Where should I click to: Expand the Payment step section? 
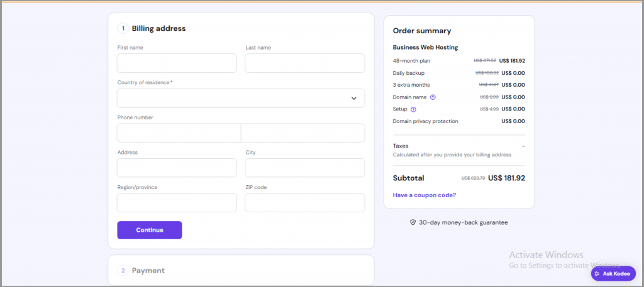point(241,271)
